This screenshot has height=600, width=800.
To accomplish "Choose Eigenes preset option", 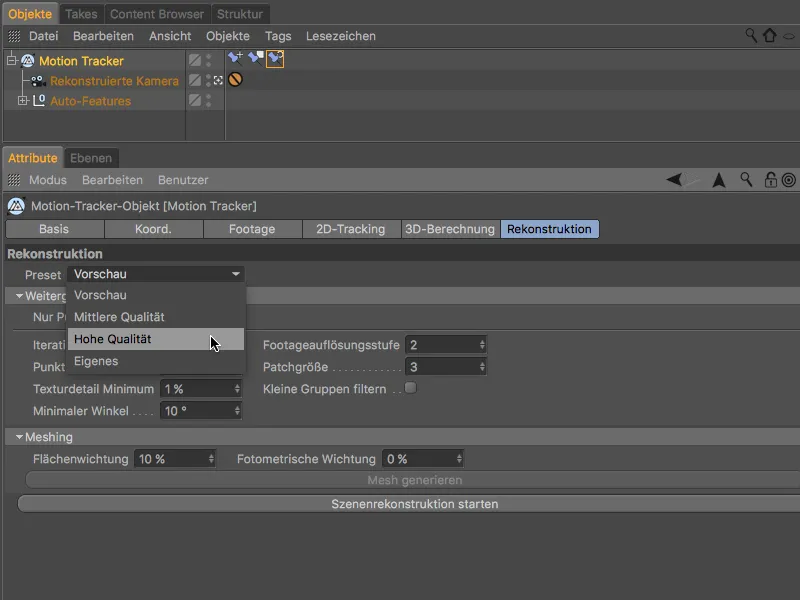I will [156, 361].
